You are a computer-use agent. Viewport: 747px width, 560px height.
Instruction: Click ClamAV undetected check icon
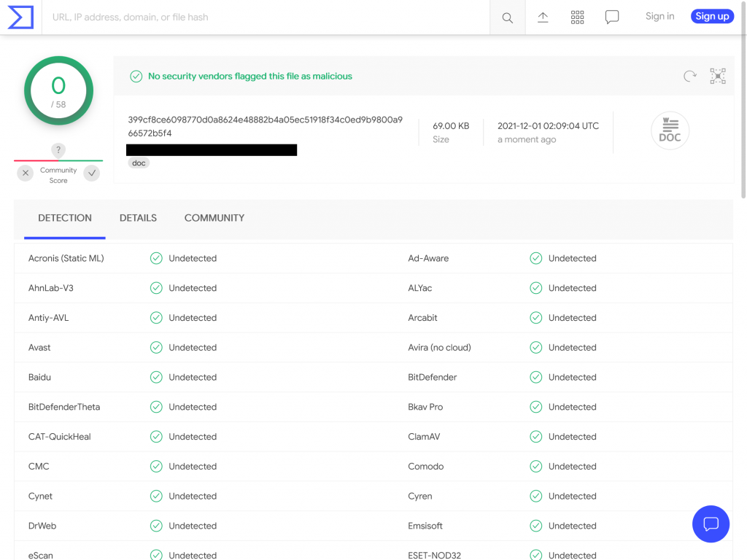tap(536, 437)
